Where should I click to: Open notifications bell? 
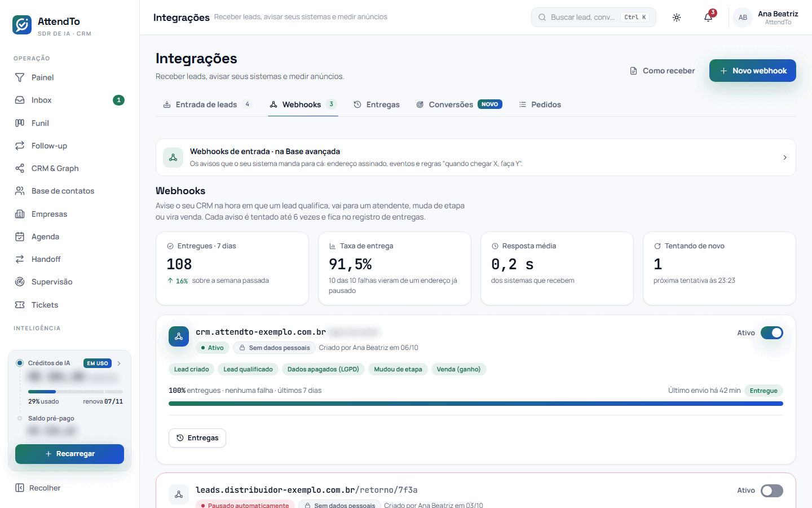point(708,17)
